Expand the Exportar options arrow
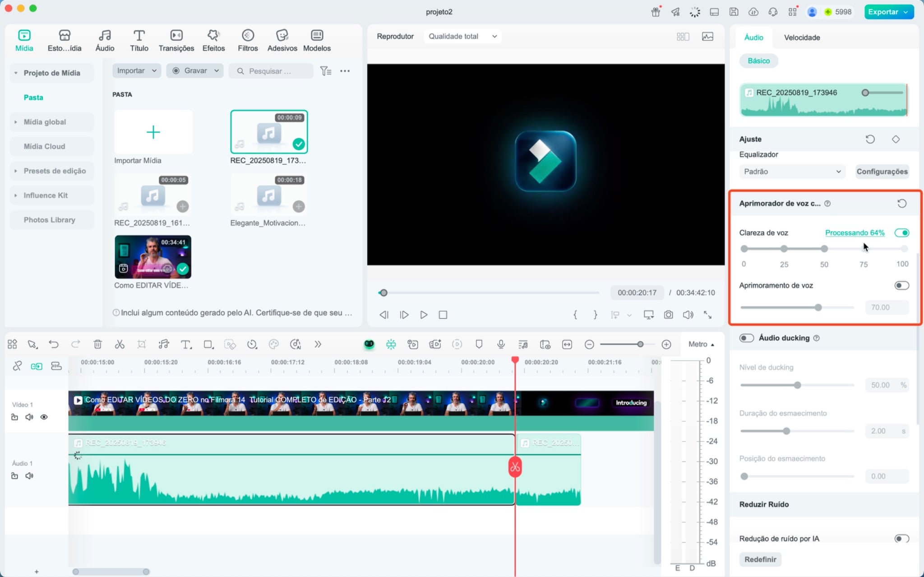The image size is (924, 577). [x=906, y=12]
